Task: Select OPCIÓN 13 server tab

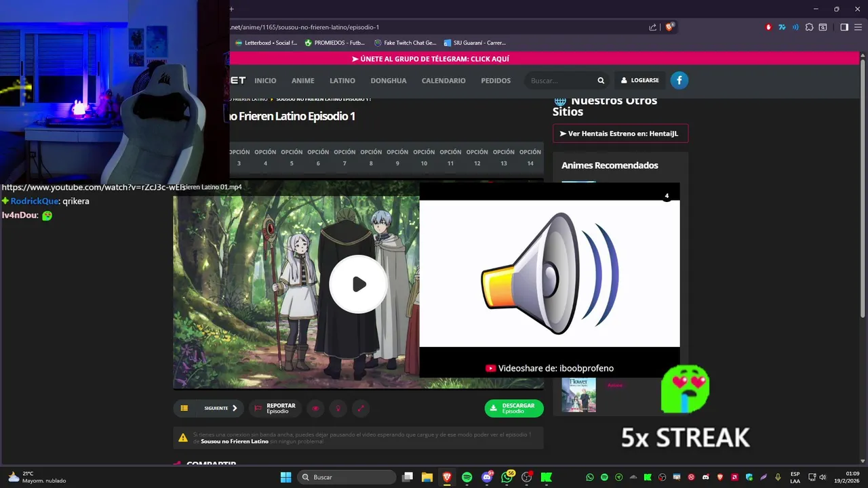Action: (x=503, y=158)
